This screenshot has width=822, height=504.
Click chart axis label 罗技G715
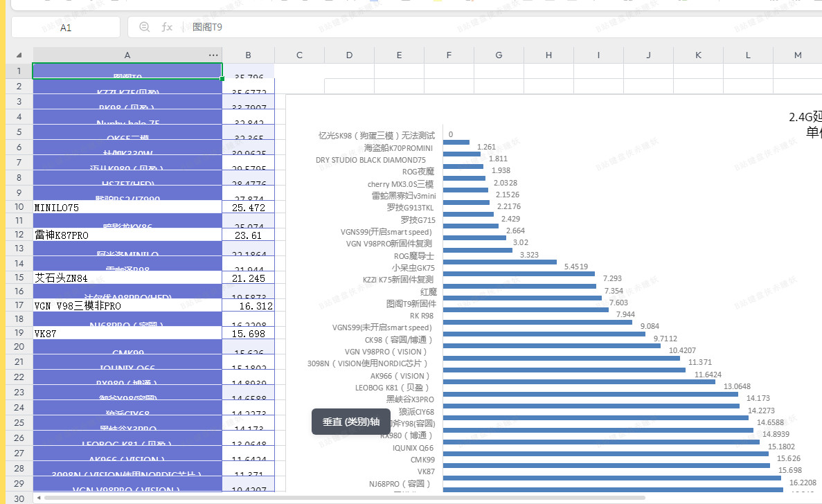pyautogui.click(x=418, y=219)
